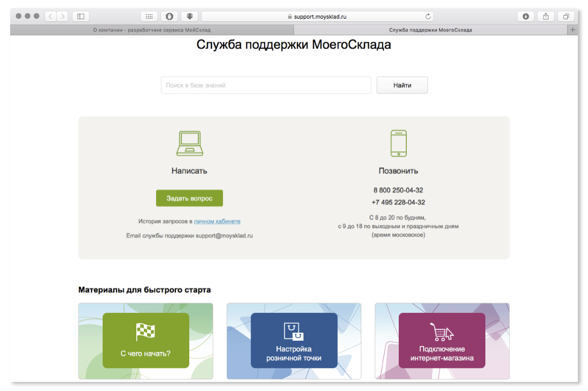
Task: Click the support.moysklad.ru address field
Action: (318, 17)
